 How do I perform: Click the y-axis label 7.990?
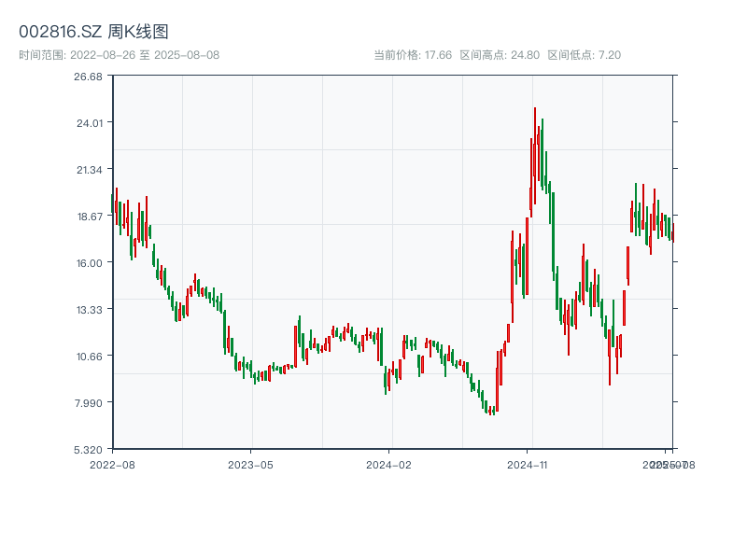[89, 403]
